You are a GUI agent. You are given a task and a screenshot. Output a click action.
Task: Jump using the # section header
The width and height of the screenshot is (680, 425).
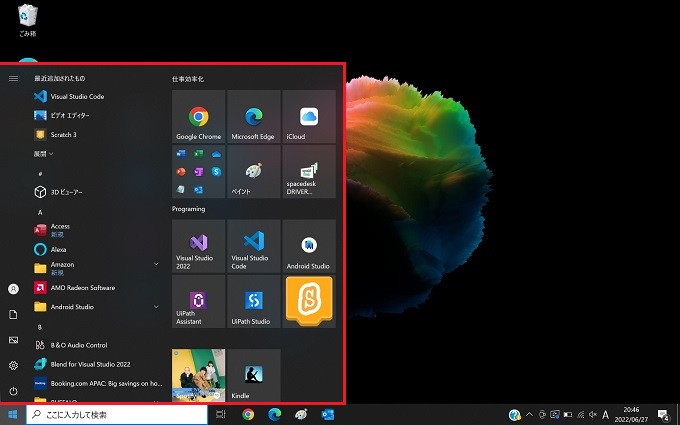click(x=40, y=173)
